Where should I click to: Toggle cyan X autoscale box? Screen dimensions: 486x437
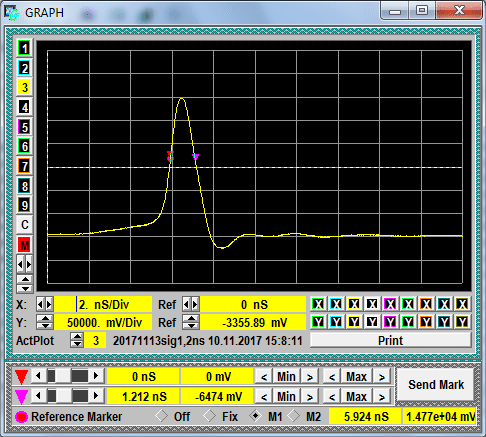[x=336, y=304]
